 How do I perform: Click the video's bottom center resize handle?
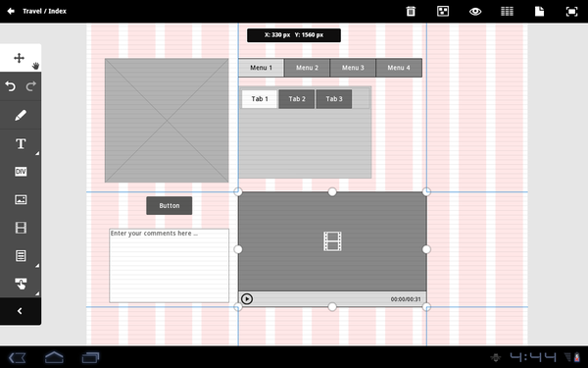pyautogui.click(x=332, y=307)
